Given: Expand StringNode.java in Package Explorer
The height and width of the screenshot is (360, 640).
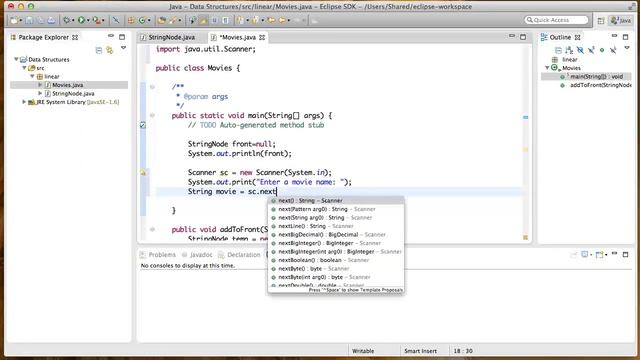Looking at the screenshot, I should (40, 93).
